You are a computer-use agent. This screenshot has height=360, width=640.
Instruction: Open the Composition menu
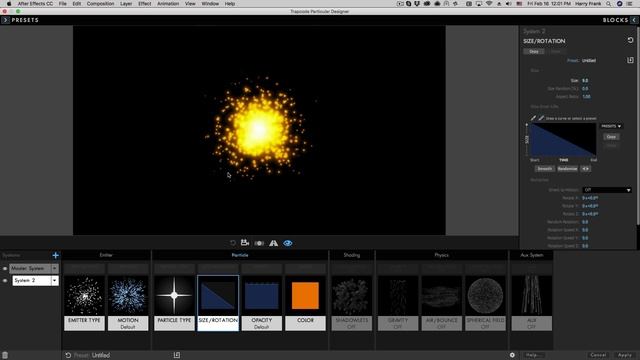pyautogui.click(x=100, y=4)
